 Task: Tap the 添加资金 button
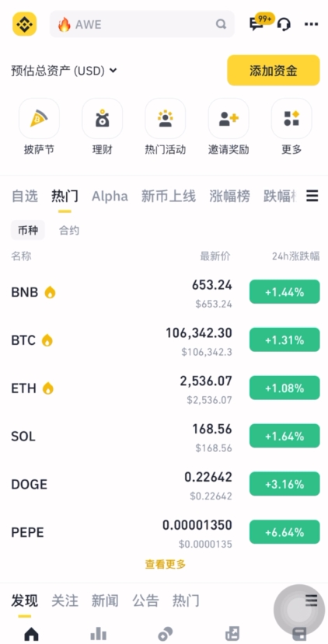pos(274,70)
